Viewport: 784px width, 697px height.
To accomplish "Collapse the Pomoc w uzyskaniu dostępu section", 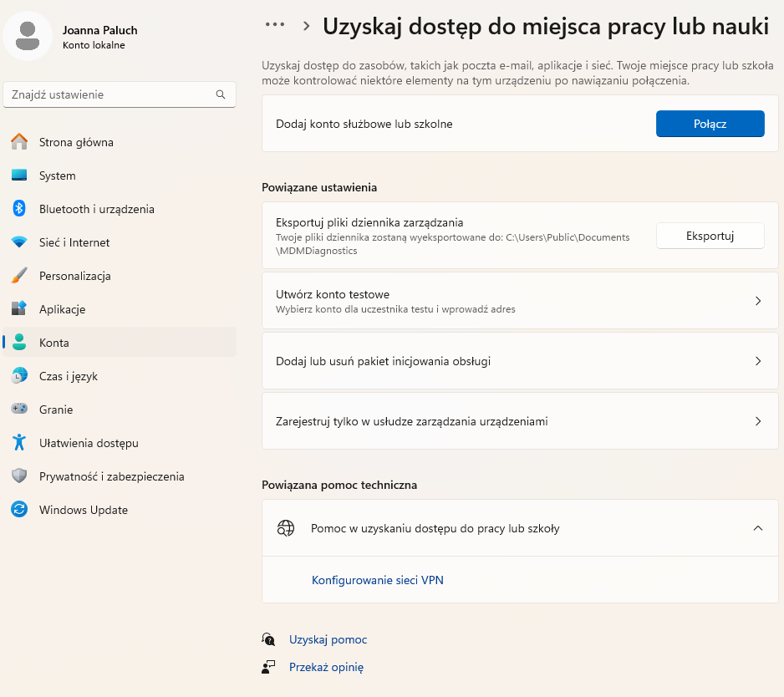I will 759,528.
